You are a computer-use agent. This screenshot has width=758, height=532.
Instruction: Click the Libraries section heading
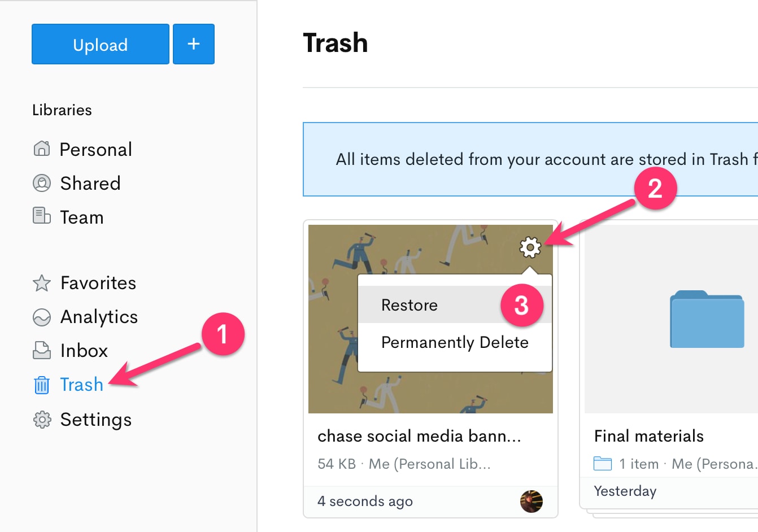(62, 110)
